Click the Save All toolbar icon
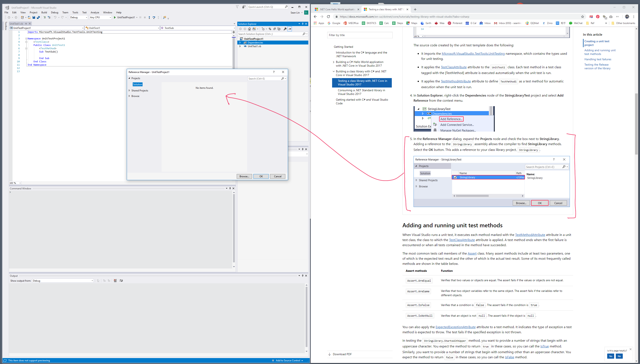Image resolution: width=640 pixels, height=364 pixels. coord(38,17)
